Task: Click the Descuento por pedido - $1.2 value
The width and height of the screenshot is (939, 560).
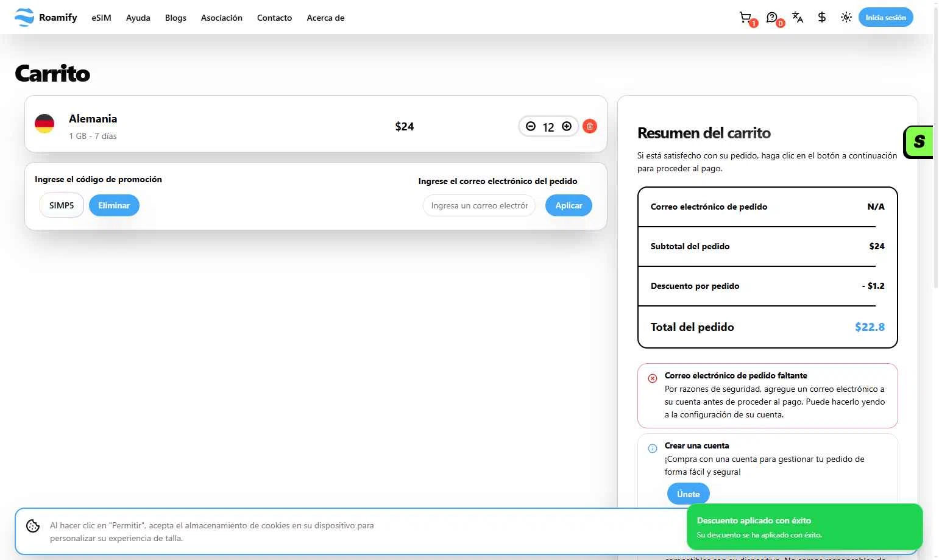Action: [873, 286]
